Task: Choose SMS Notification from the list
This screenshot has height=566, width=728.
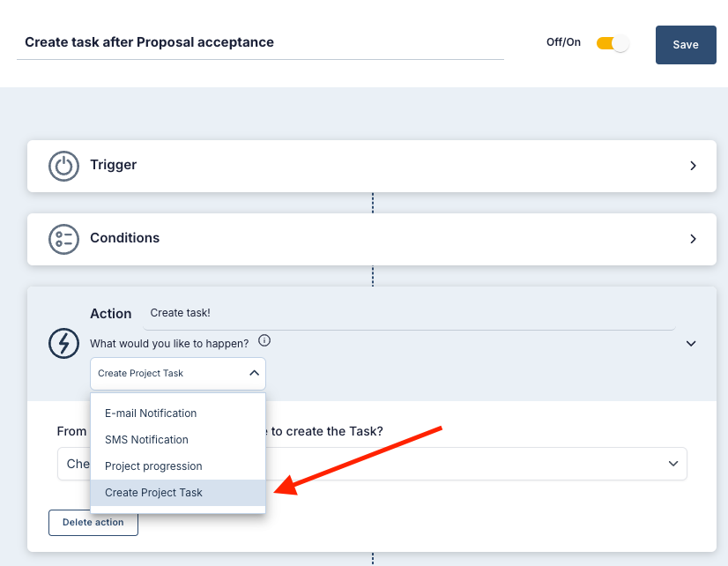Action: click(x=146, y=440)
